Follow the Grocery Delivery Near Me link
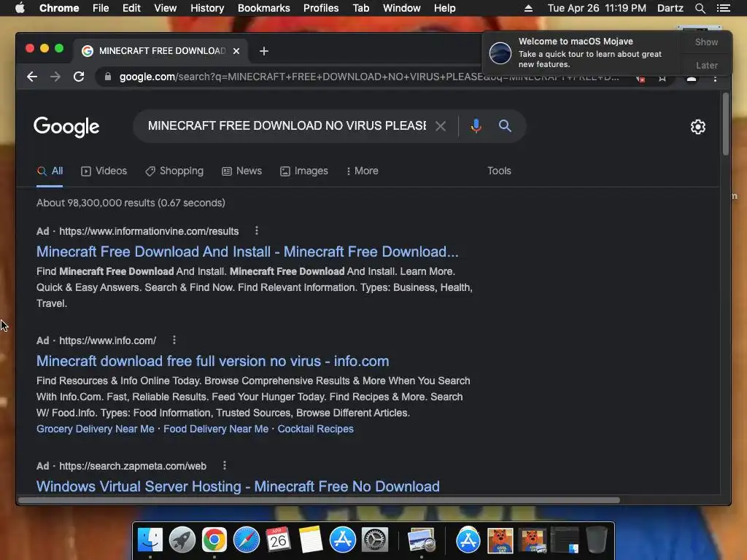Image resolution: width=747 pixels, height=560 pixels. coord(96,429)
